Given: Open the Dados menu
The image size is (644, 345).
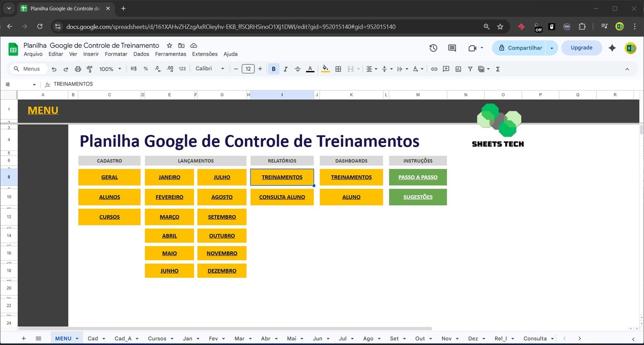Looking at the screenshot, I should coord(141,54).
